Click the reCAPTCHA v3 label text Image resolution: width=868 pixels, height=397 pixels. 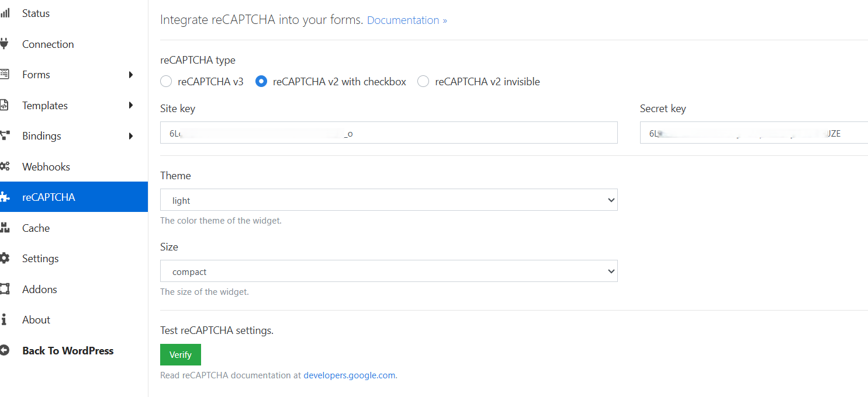(x=210, y=82)
